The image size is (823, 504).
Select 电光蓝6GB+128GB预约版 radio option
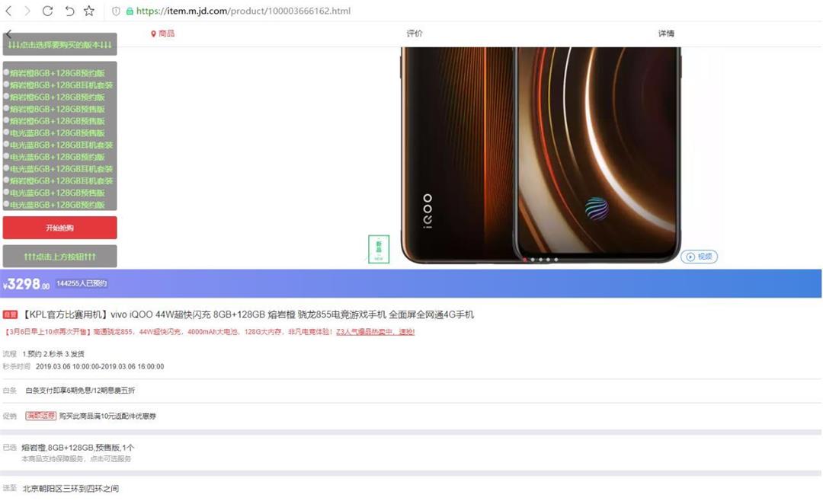(x=6, y=156)
